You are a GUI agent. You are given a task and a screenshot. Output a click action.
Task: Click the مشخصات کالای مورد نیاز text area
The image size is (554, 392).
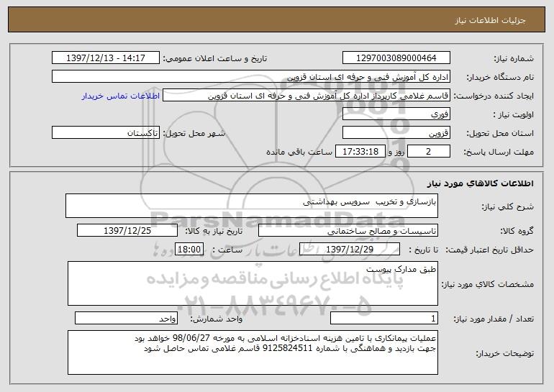tap(253, 283)
